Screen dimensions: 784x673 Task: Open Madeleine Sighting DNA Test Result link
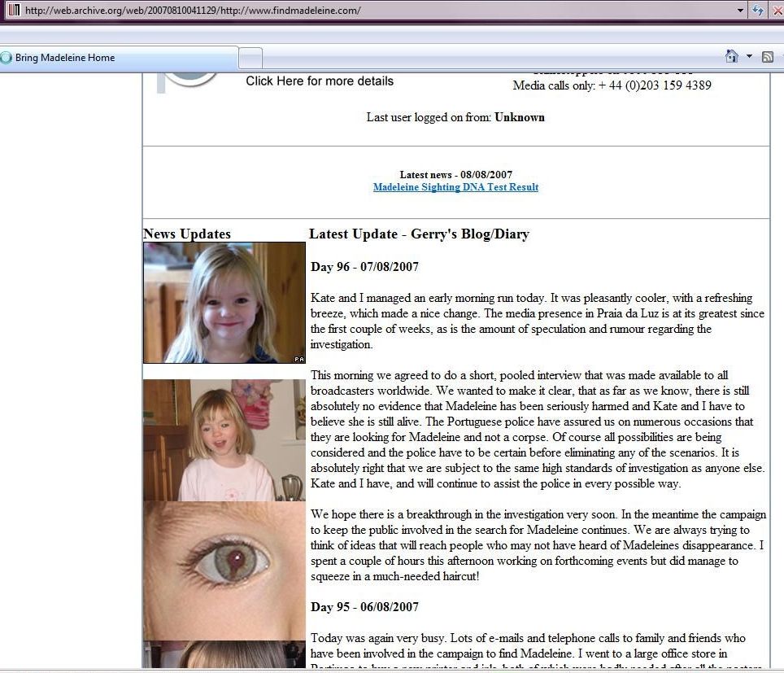[455, 187]
